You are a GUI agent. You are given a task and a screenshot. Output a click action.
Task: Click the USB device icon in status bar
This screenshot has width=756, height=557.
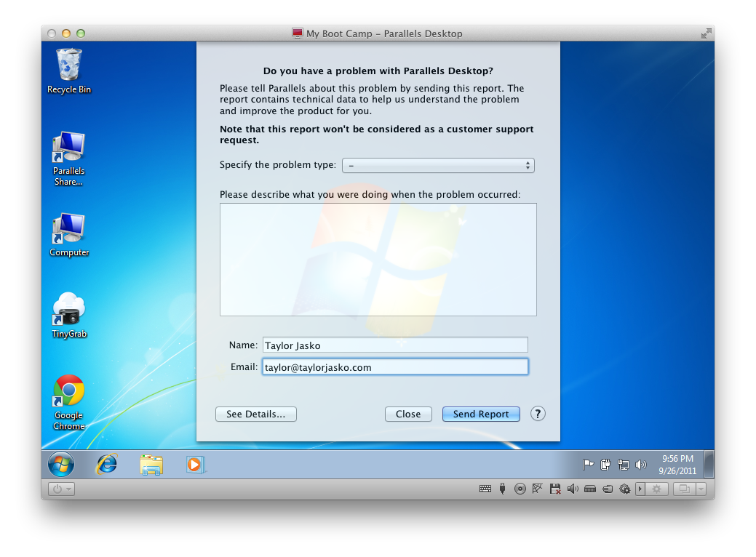click(502, 489)
